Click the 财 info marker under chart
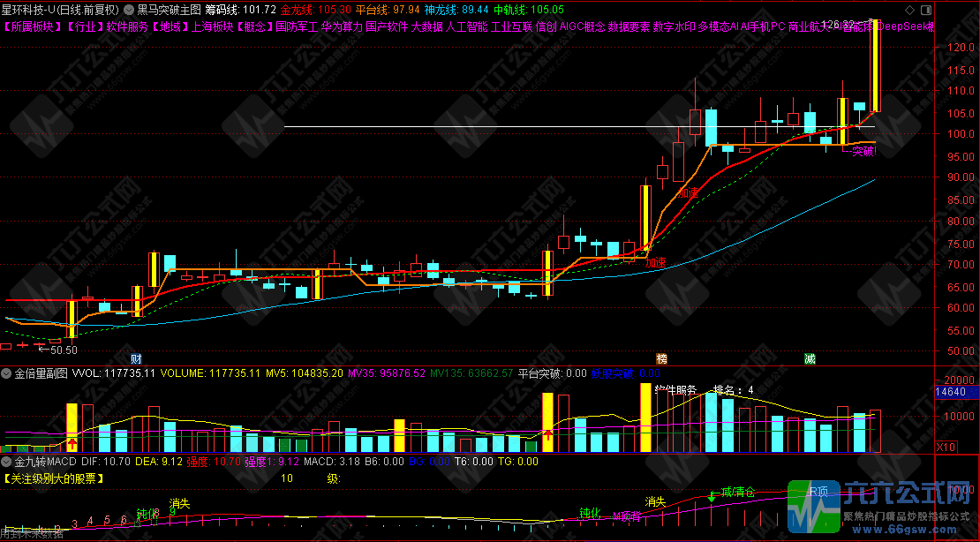This screenshot has width=980, height=542. pos(136,358)
